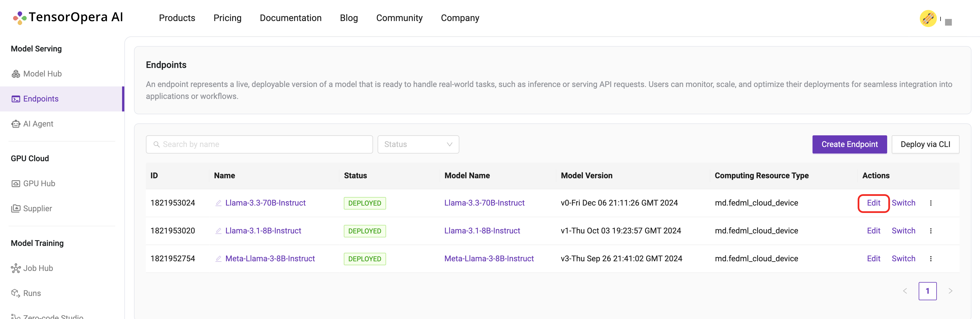Click endpoint ID 1821952754
This screenshot has width=980, height=319.
click(173, 259)
